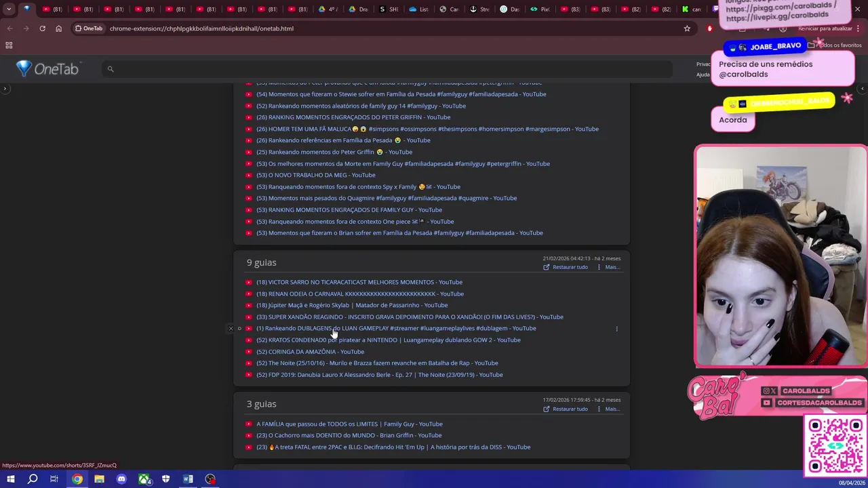Open the Mais... menu of the 3 guias group
Image resolution: width=868 pixels, height=488 pixels.
(x=608, y=409)
